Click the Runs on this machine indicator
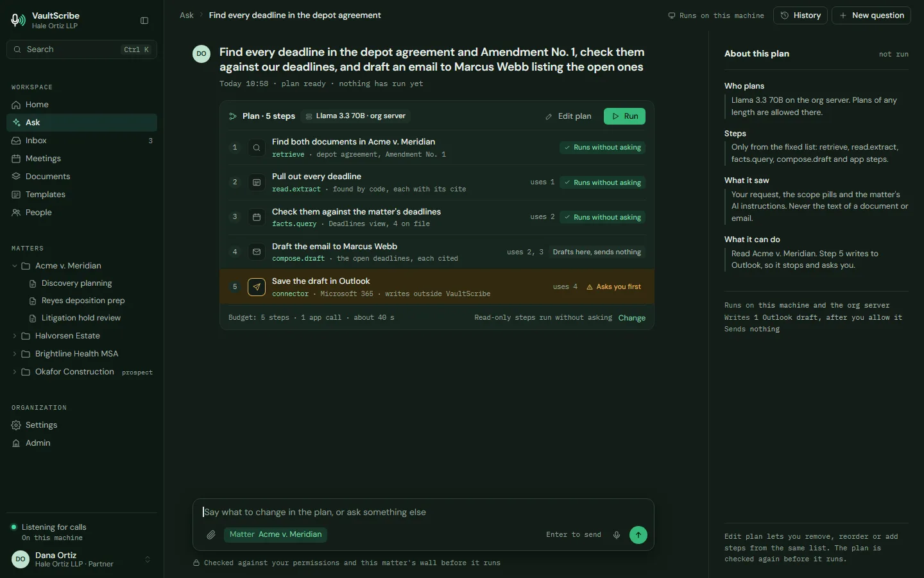Viewport: 924px width, 578px height. tap(716, 15)
